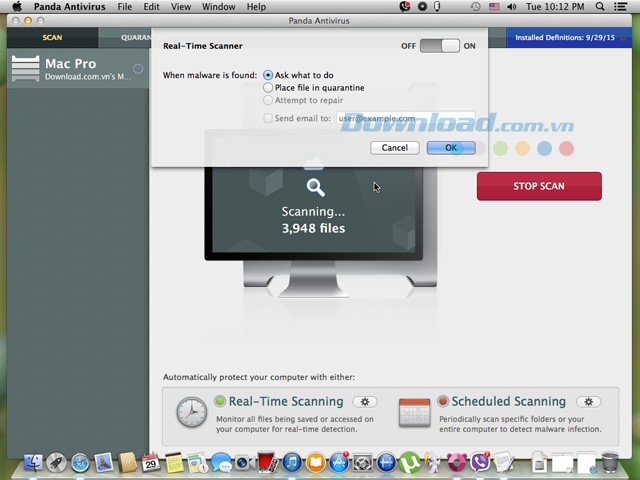Click Cancel in Real-Time Scanner dialog
This screenshot has height=480, width=640.
[x=394, y=148]
